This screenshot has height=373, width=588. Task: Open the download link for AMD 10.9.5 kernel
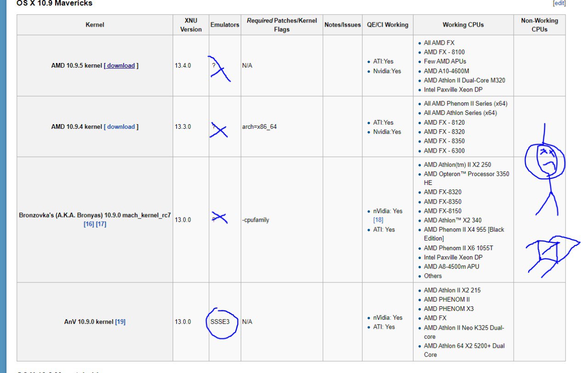pyautogui.click(x=121, y=65)
